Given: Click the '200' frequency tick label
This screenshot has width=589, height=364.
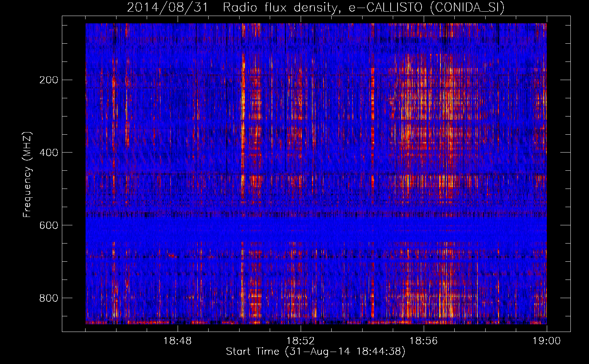Looking at the screenshot, I should pos(49,80).
